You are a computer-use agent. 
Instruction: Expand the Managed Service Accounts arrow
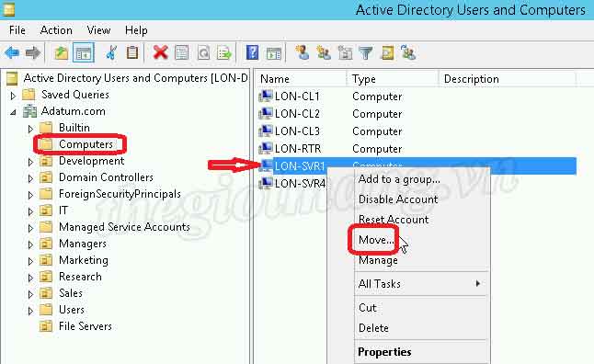pyautogui.click(x=30, y=228)
